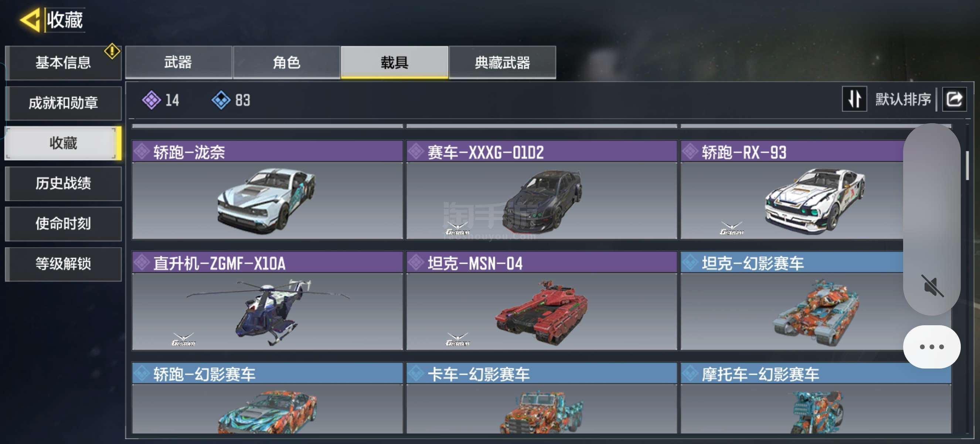Open 等级解锁 in the sidebar

tap(63, 264)
